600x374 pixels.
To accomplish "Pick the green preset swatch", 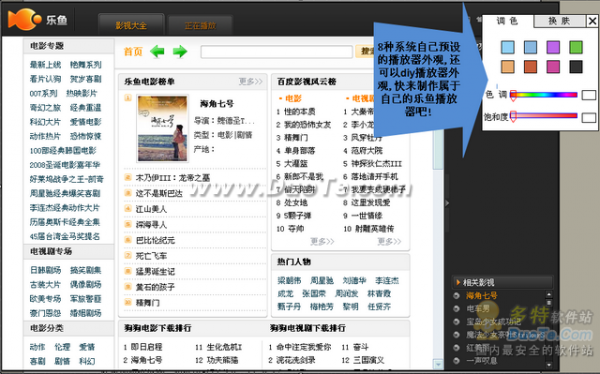I will [576, 47].
